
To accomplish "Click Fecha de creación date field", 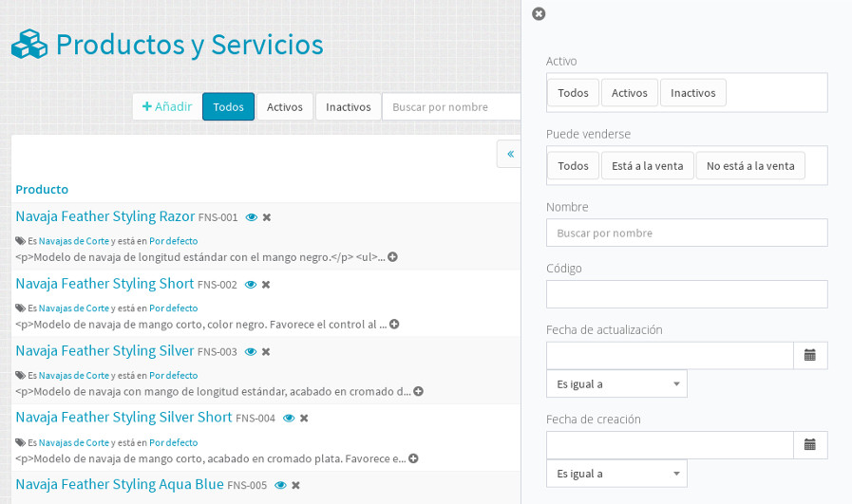I will pyautogui.click(x=670, y=445).
